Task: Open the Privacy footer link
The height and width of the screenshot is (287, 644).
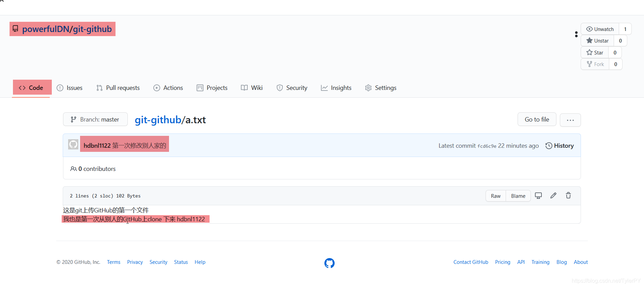Action: click(x=135, y=262)
